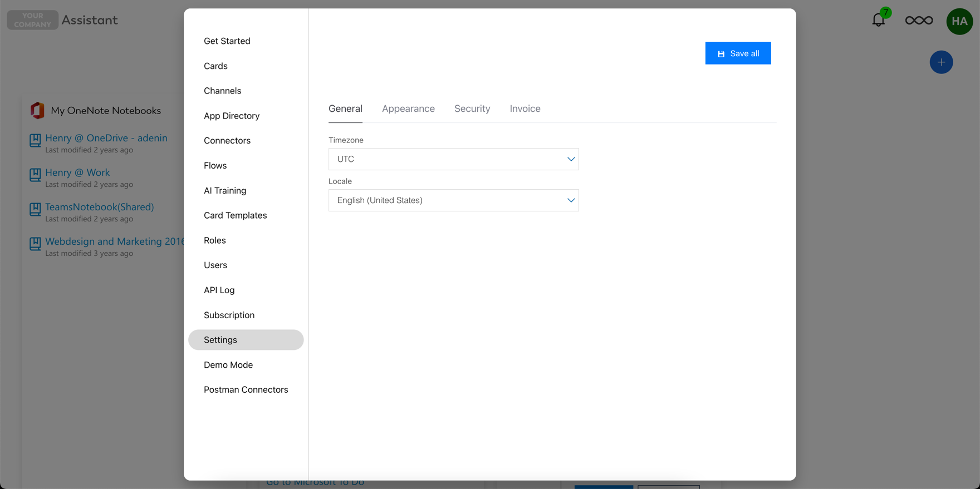Click the OneNote Office logo icon
Image resolution: width=980 pixels, height=489 pixels.
[37, 110]
